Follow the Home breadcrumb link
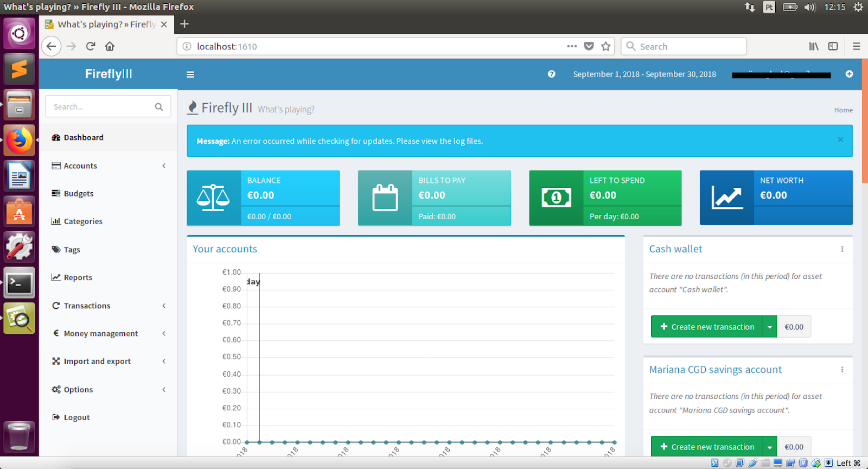The height and width of the screenshot is (469, 868). click(x=844, y=110)
